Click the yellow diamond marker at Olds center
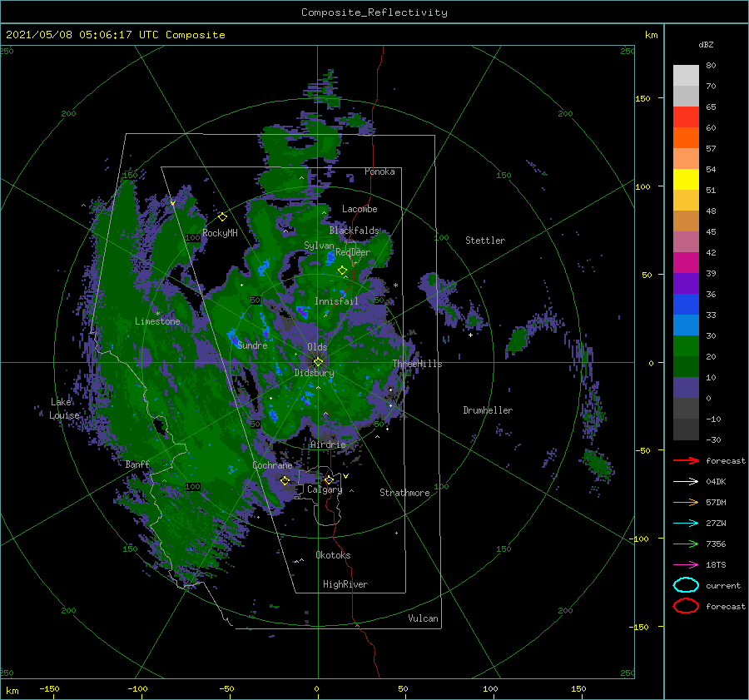 click(318, 362)
